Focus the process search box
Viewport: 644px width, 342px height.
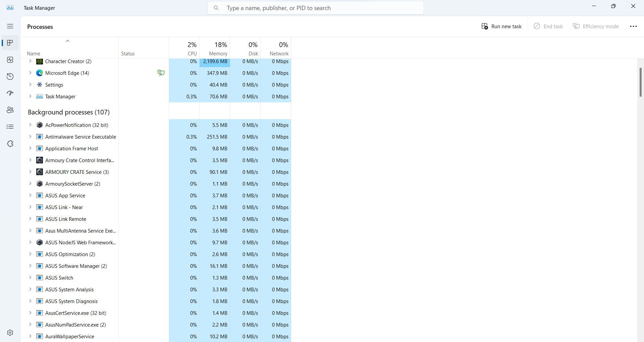315,8
